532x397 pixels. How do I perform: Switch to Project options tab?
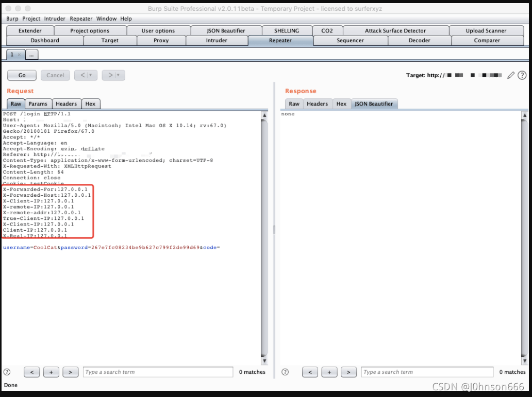90,30
